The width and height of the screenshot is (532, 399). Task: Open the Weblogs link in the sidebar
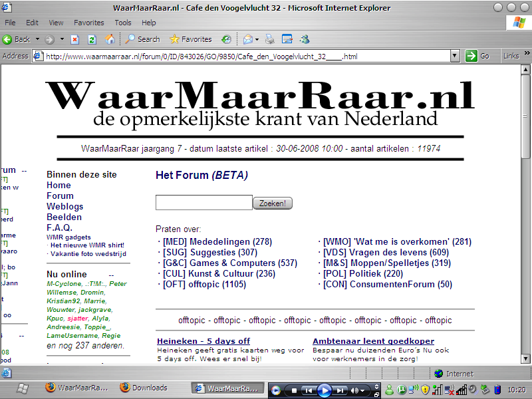point(65,206)
